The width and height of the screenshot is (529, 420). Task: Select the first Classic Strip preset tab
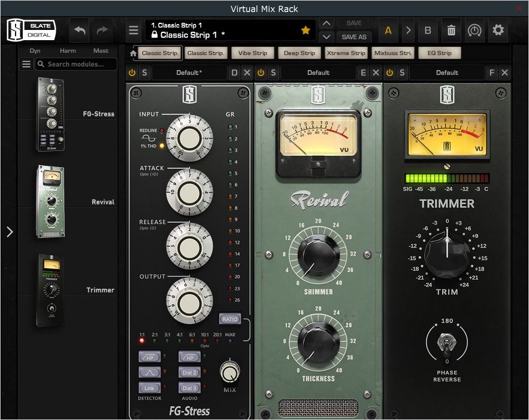pyautogui.click(x=159, y=53)
